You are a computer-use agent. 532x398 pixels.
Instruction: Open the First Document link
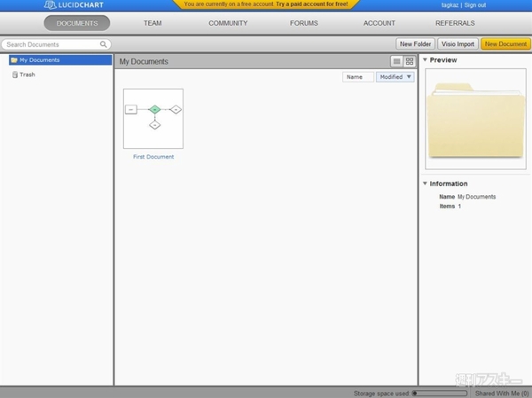pyautogui.click(x=153, y=157)
